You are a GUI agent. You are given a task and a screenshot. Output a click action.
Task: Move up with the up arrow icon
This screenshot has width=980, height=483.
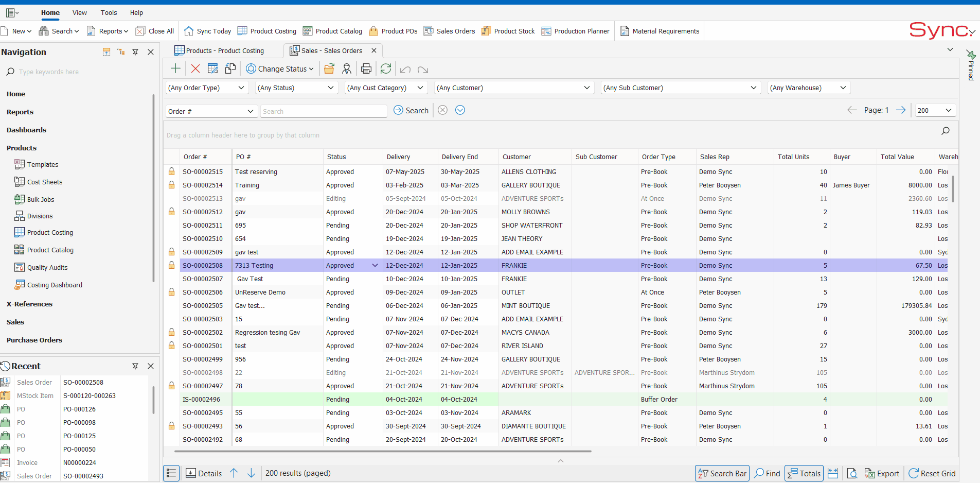tap(234, 473)
